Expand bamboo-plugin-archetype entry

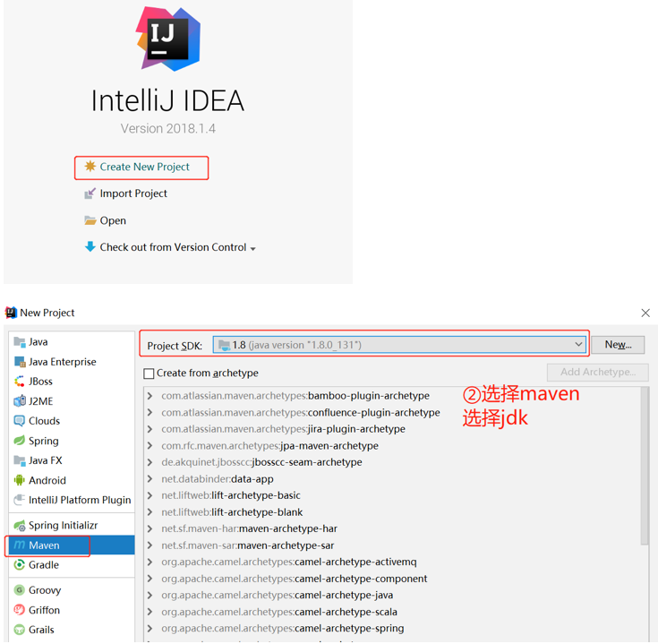tap(150, 396)
